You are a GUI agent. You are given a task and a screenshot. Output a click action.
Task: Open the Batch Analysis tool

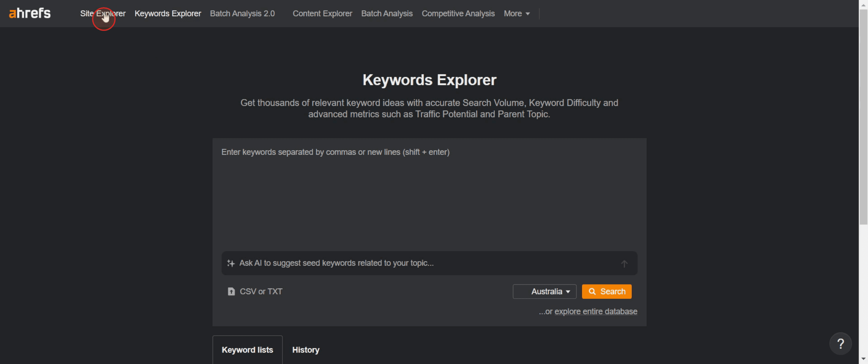[387, 13]
